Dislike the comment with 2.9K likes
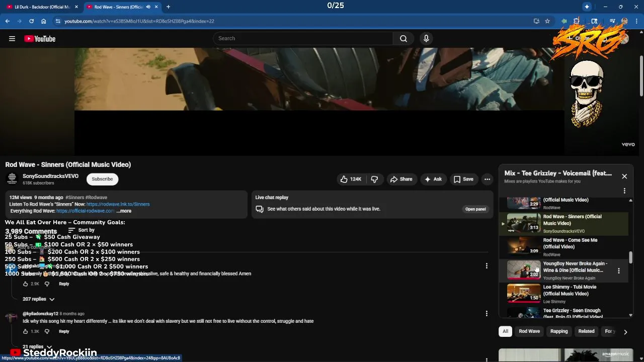This screenshot has width=644, height=362. pyautogui.click(x=47, y=284)
